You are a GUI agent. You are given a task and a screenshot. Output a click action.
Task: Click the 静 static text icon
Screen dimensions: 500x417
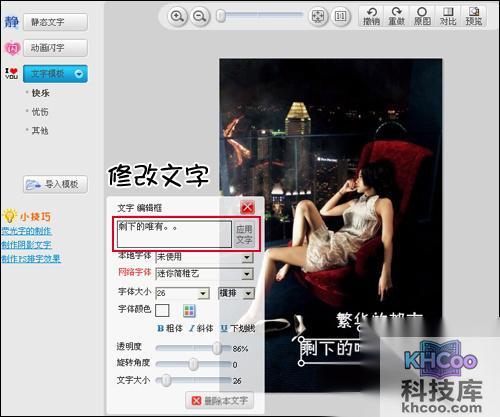coord(12,22)
